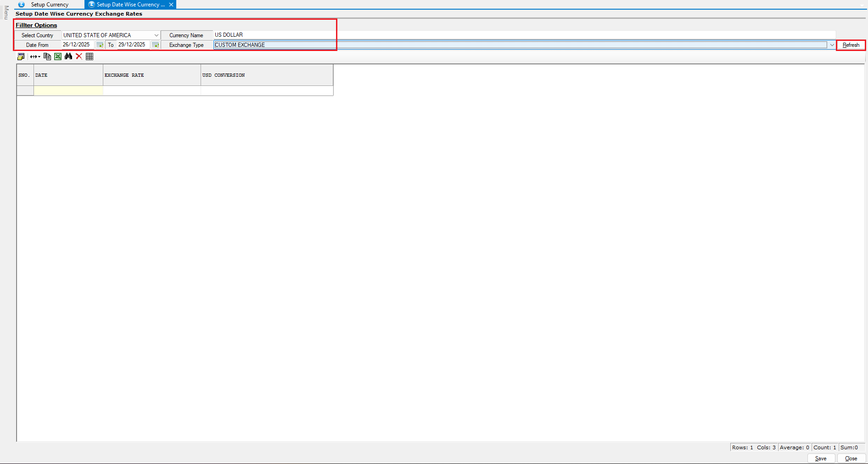Click the grid layout icon in toolbar
Image resolution: width=868 pixels, height=464 pixels.
[x=90, y=57]
